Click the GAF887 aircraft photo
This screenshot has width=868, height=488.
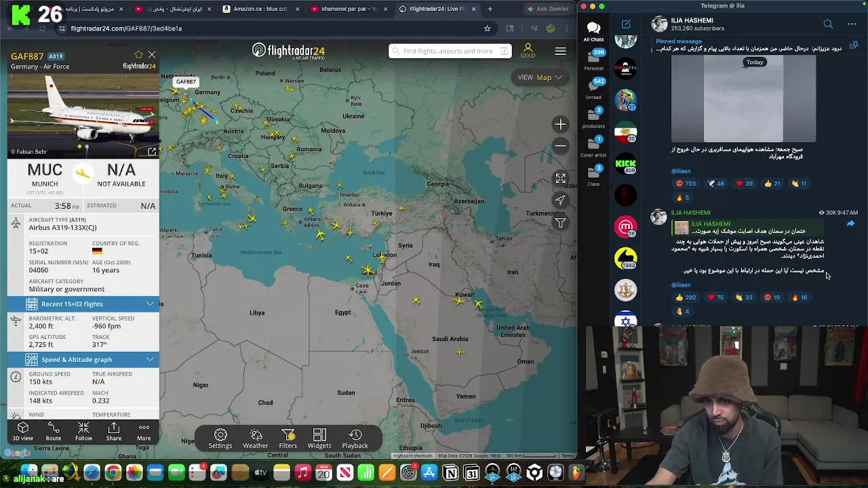pos(83,115)
